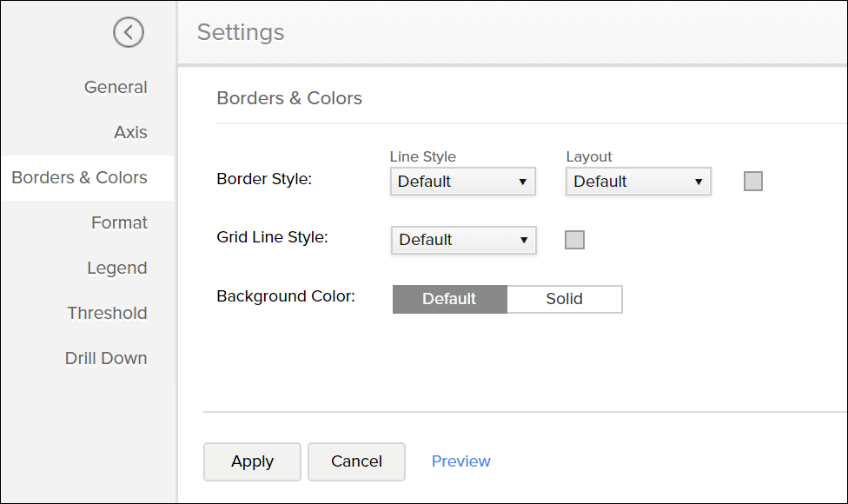Click the Settings header title
This screenshot has width=848, height=504.
(241, 32)
